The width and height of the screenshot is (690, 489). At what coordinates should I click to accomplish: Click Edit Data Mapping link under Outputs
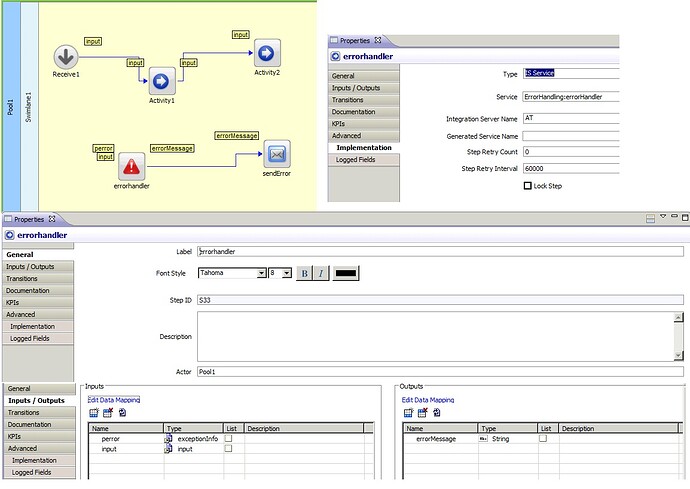pyautogui.click(x=428, y=400)
